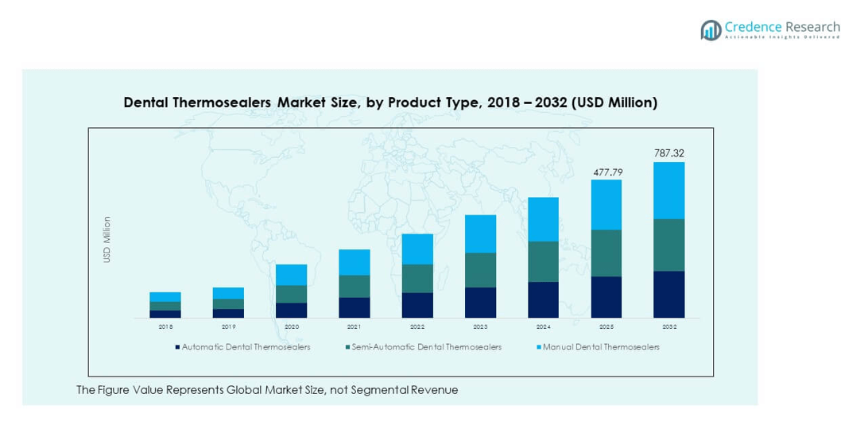This screenshot has height=425, width=868.
Task: Click the Automatic segment of the 2025 bar
Action: tap(606, 297)
